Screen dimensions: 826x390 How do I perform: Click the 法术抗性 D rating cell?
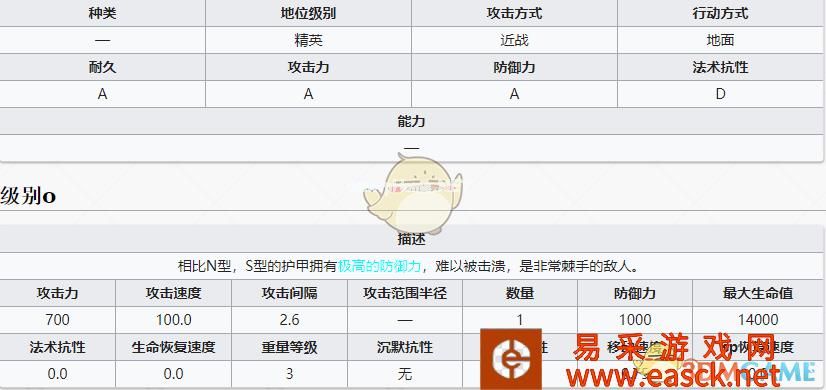(x=721, y=94)
